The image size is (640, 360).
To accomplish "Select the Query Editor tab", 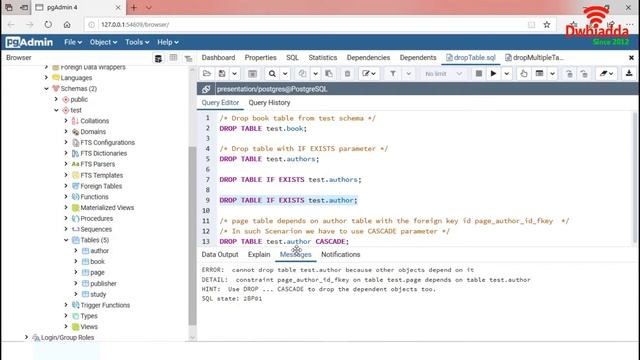I will tap(220, 103).
